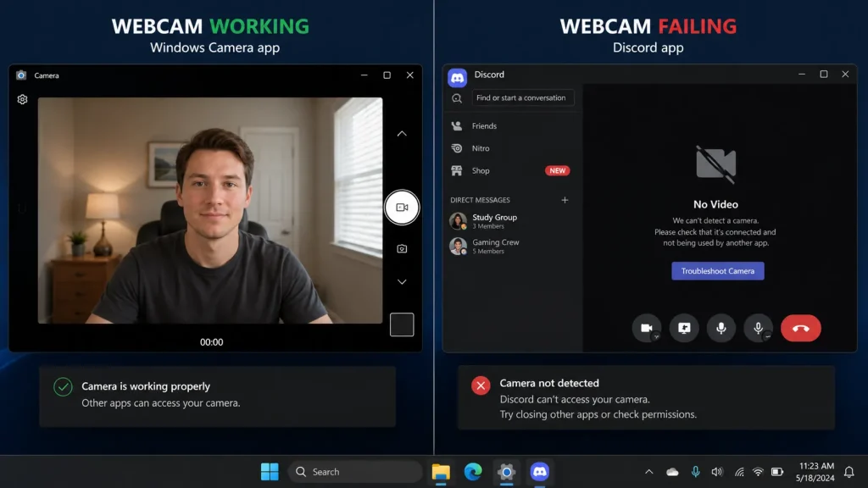The width and height of the screenshot is (868, 488).
Task: Open Windows Start menu
Action: click(x=270, y=472)
